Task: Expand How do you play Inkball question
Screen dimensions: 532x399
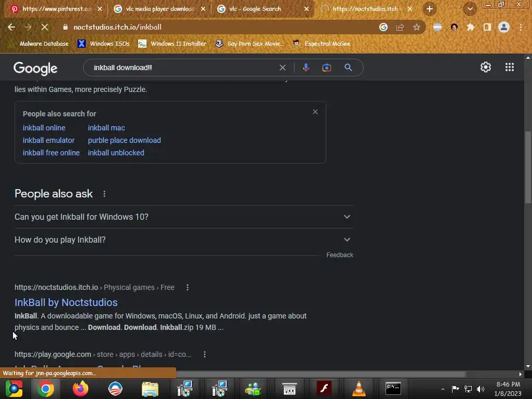Action: tap(183, 240)
